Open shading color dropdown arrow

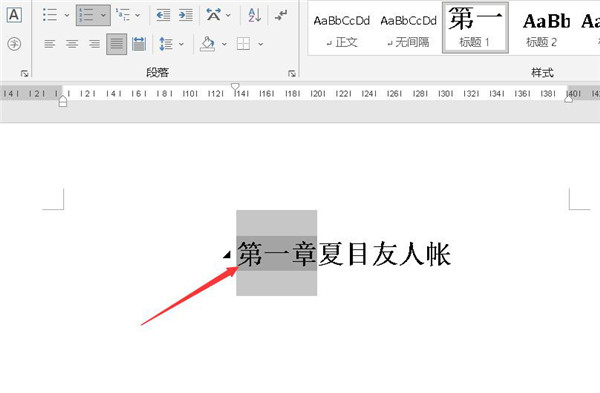pyautogui.click(x=224, y=44)
